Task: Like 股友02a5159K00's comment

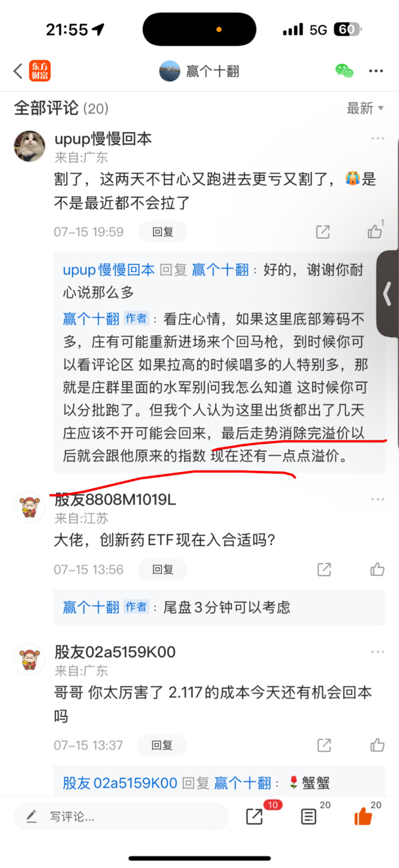Action: click(377, 745)
